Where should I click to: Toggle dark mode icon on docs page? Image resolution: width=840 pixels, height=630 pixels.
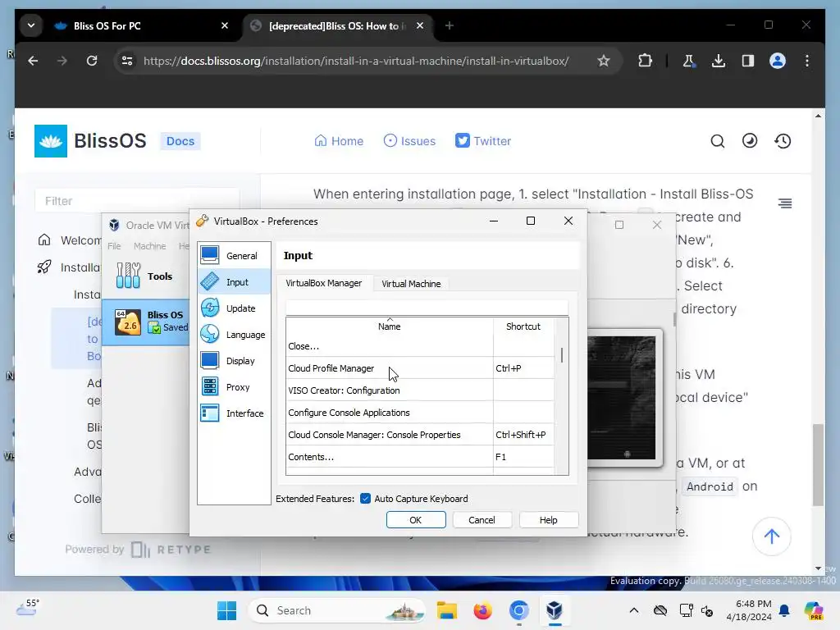coord(750,141)
